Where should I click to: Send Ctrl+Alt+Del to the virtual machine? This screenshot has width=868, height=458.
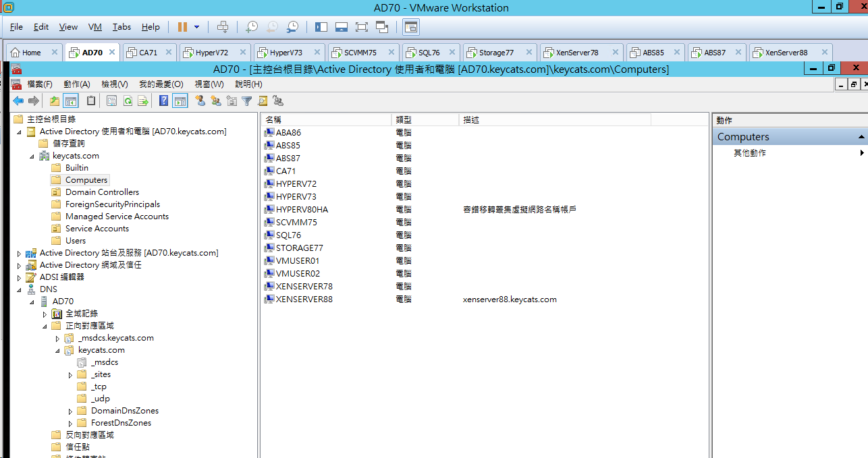tap(223, 27)
